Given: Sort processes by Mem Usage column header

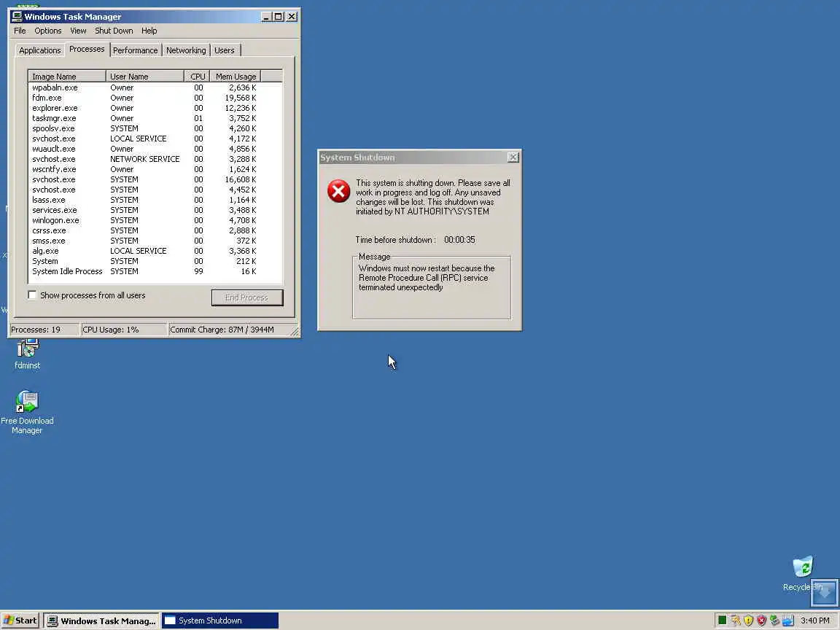Looking at the screenshot, I should click(x=236, y=76).
